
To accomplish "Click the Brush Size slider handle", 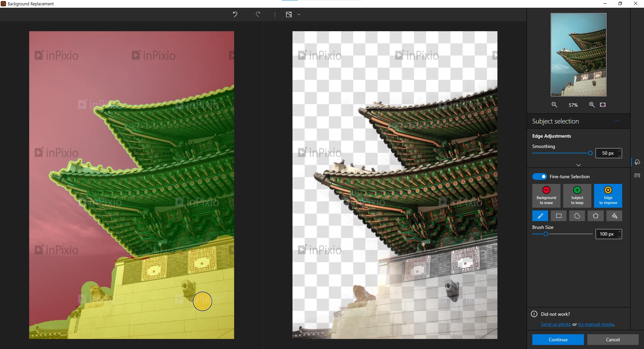I will [x=546, y=234].
